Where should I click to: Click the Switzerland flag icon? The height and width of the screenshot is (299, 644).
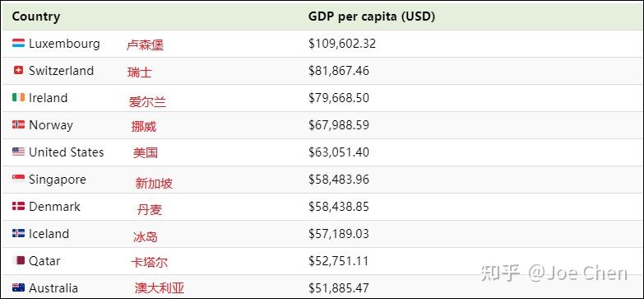pos(18,70)
